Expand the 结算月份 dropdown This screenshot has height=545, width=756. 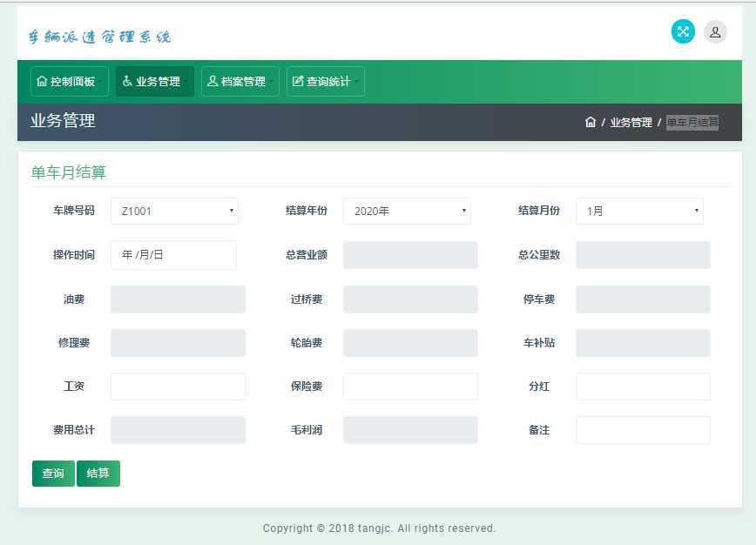639,211
